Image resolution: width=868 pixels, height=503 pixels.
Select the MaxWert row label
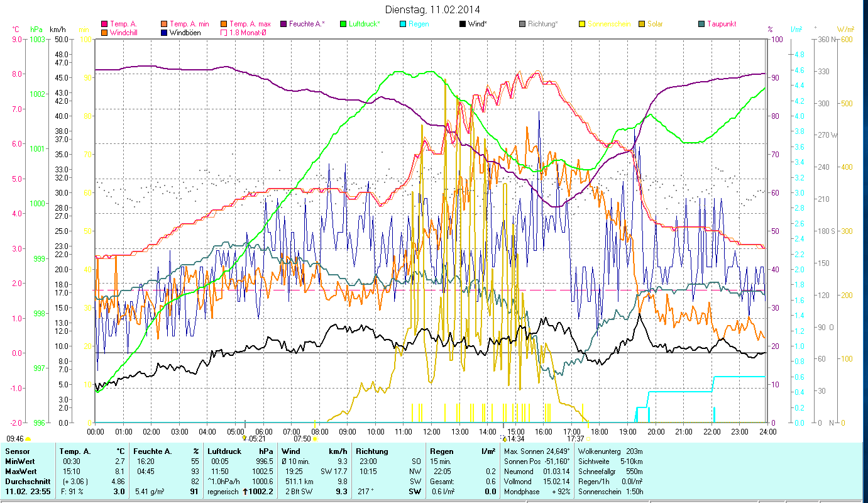click(x=21, y=472)
